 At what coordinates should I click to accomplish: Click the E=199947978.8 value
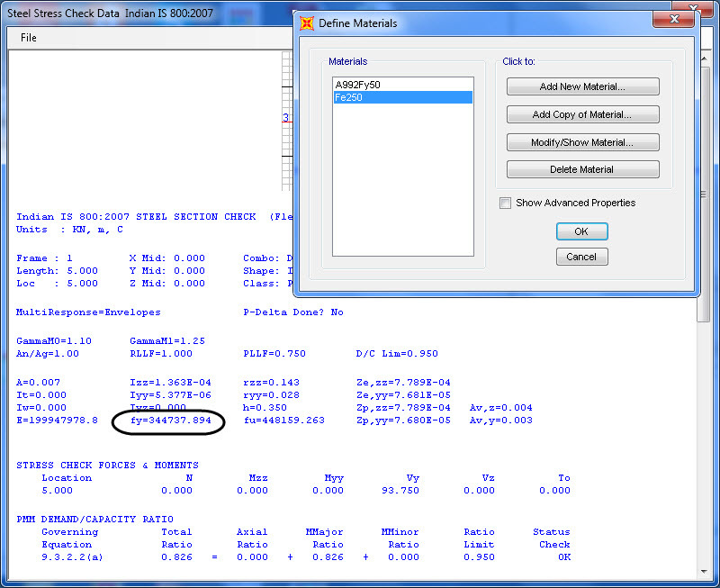pos(57,421)
